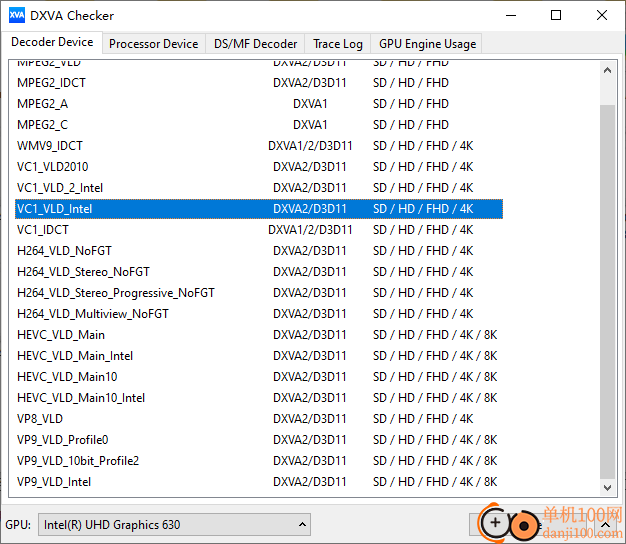Click the DXVA Checker app icon
626x544 pixels.
tap(17, 16)
